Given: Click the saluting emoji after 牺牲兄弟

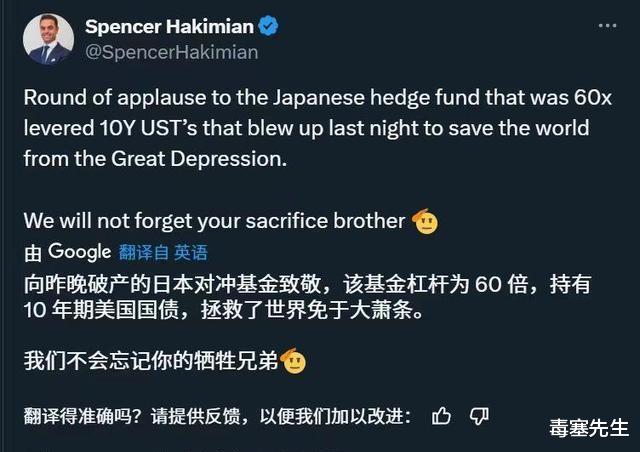Looking at the screenshot, I should pos(294,362).
